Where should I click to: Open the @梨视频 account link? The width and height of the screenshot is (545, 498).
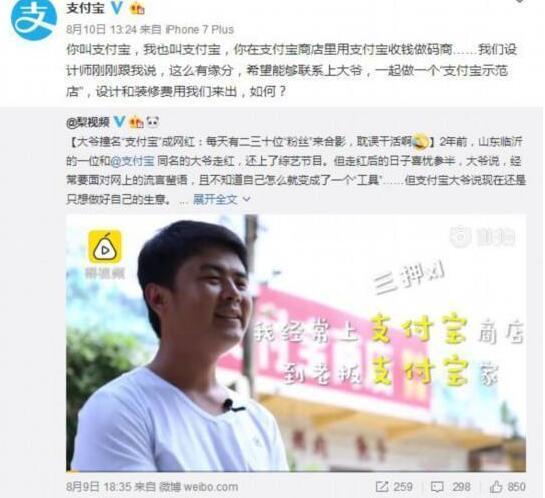pyautogui.click(x=88, y=122)
